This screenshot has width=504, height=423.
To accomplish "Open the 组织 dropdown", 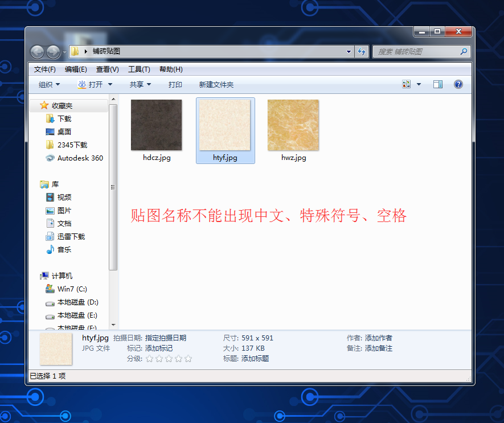I will pyautogui.click(x=49, y=84).
